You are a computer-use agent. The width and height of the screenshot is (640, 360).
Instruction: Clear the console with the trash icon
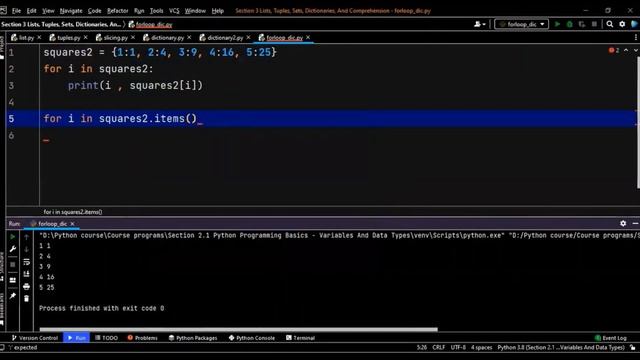point(27,299)
